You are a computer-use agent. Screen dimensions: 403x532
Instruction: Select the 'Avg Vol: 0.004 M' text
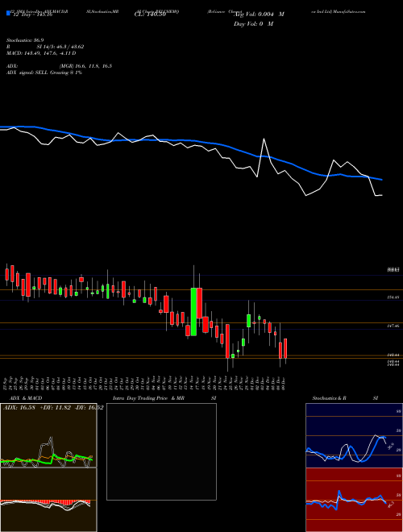click(x=259, y=15)
